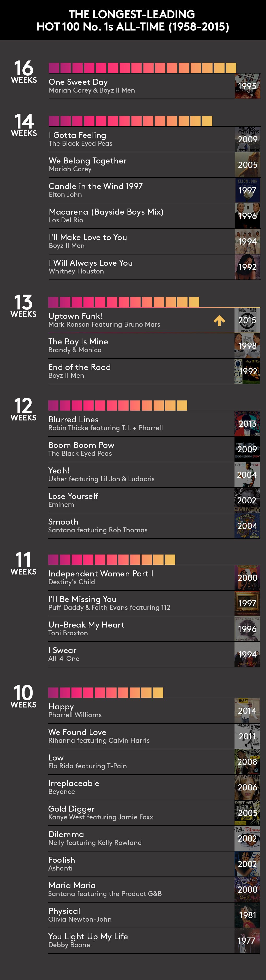Select the Lose Yourself by Eminem row
This screenshot has height=980, width=266.
154,500
